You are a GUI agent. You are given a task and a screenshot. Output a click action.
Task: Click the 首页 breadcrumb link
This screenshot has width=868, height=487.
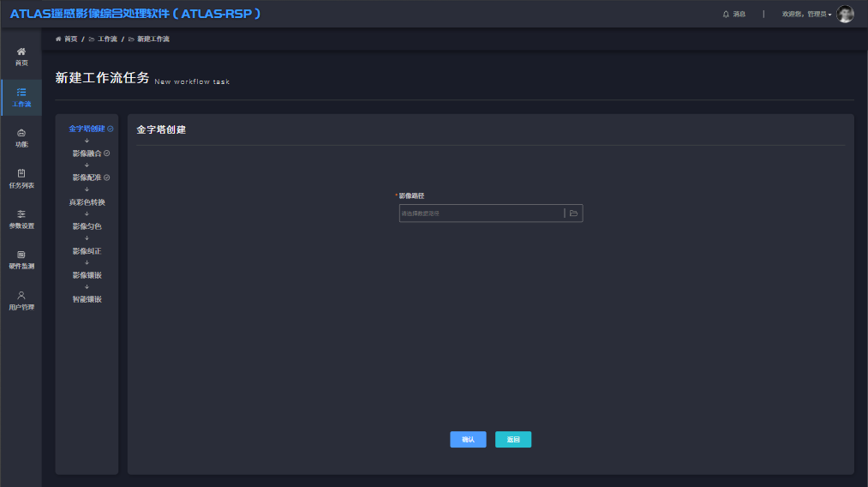(x=69, y=39)
